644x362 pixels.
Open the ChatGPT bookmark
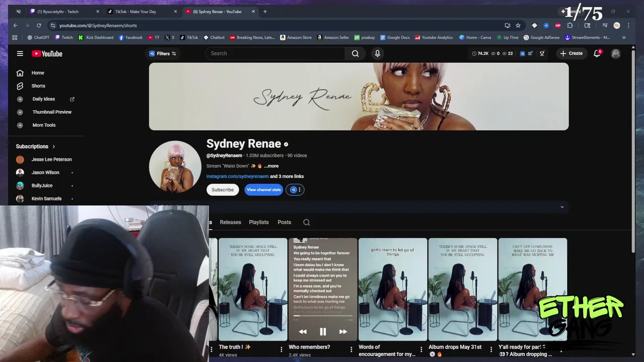[x=38, y=37]
